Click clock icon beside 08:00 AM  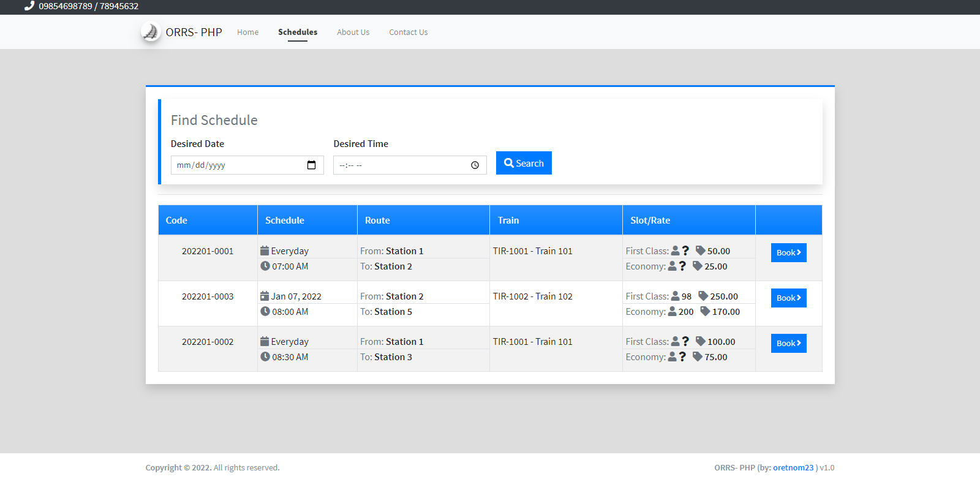(265, 311)
